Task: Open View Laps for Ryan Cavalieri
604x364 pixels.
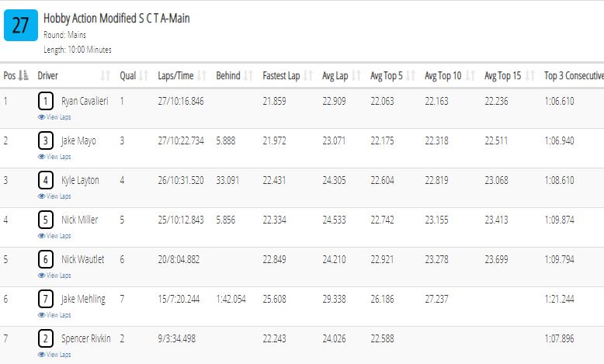Action: point(54,117)
